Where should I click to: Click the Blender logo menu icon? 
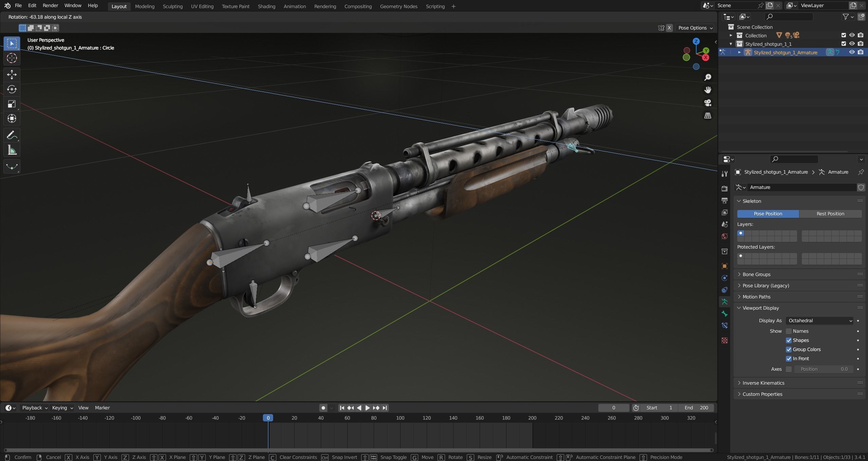pos(7,6)
